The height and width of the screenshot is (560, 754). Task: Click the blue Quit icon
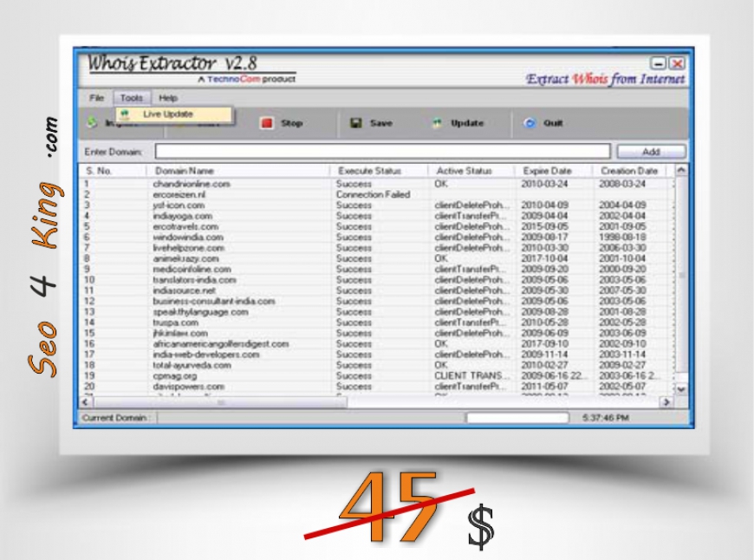(530, 123)
